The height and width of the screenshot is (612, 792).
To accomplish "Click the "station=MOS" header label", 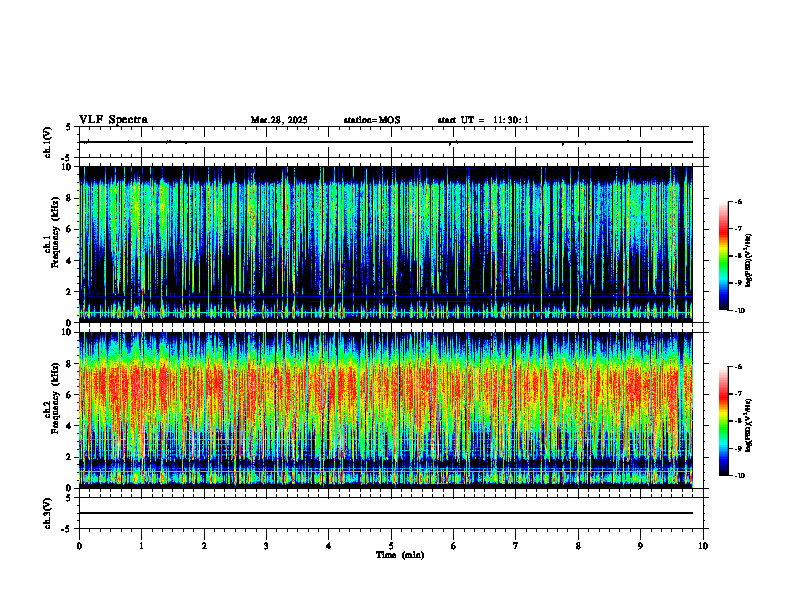I will [372, 120].
